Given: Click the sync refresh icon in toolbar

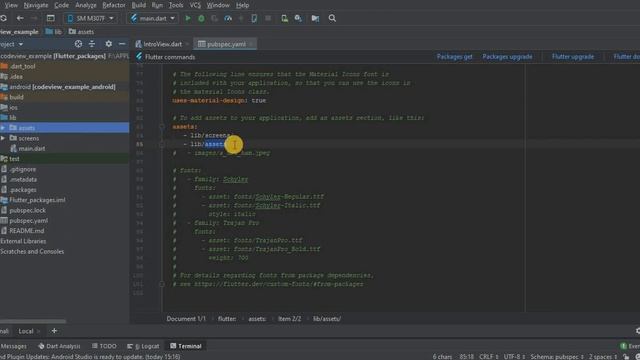Looking at the screenshot, I should 4,18.
